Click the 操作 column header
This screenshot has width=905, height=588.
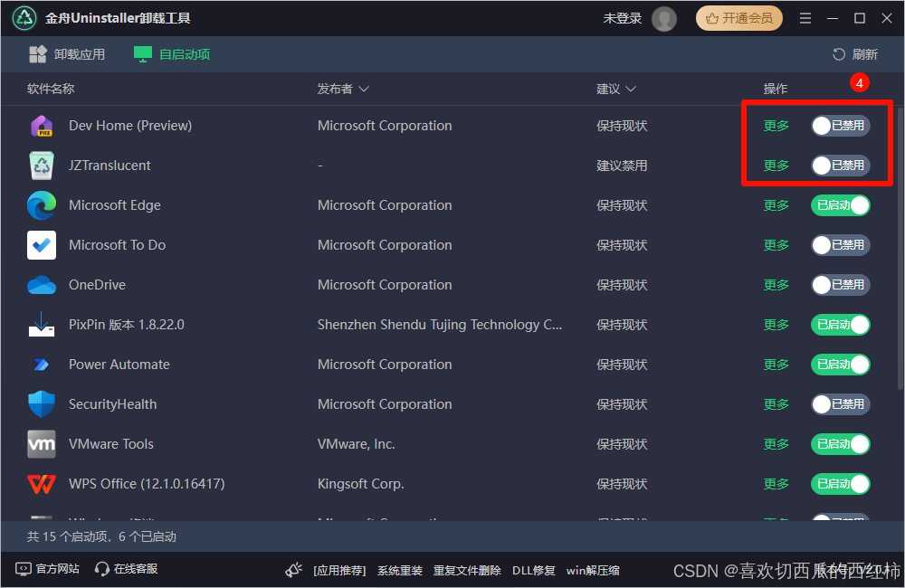[776, 89]
